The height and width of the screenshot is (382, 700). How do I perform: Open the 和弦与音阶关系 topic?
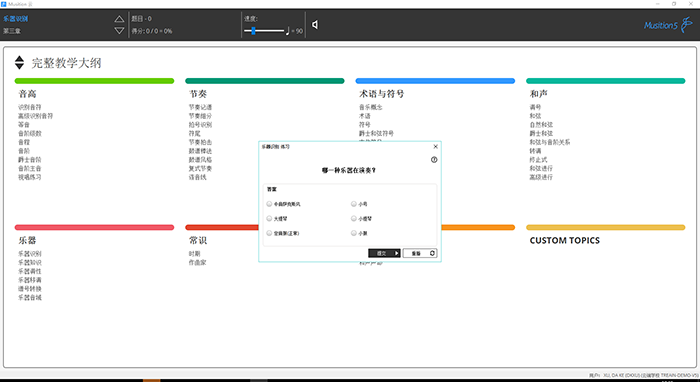(x=550, y=142)
